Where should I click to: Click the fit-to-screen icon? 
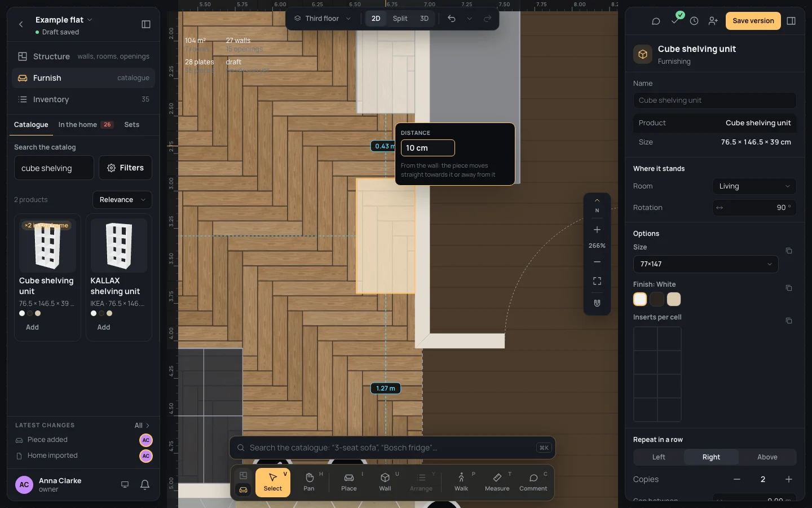pyautogui.click(x=597, y=281)
